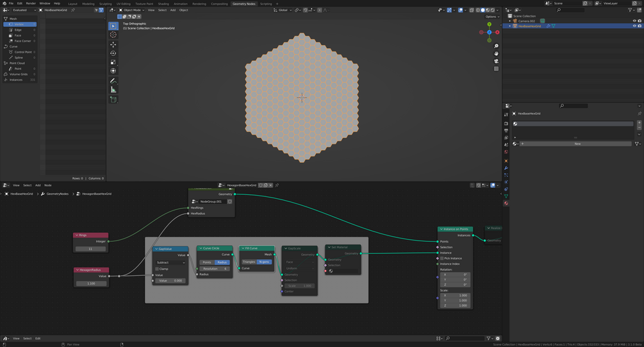The height and width of the screenshot is (347, 644).
Task: Adjust the HexagonRadius 1.100 value field
Action: [x=91, y=284]
